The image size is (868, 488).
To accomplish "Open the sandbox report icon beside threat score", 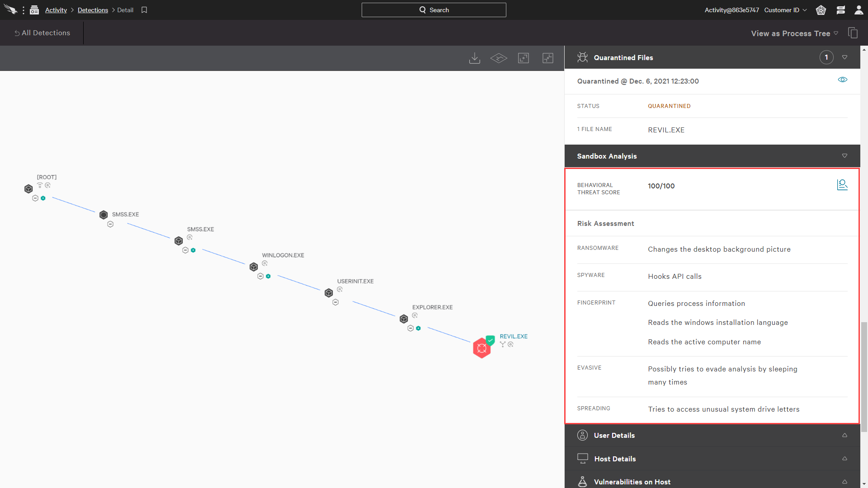I will pos(842,185).
